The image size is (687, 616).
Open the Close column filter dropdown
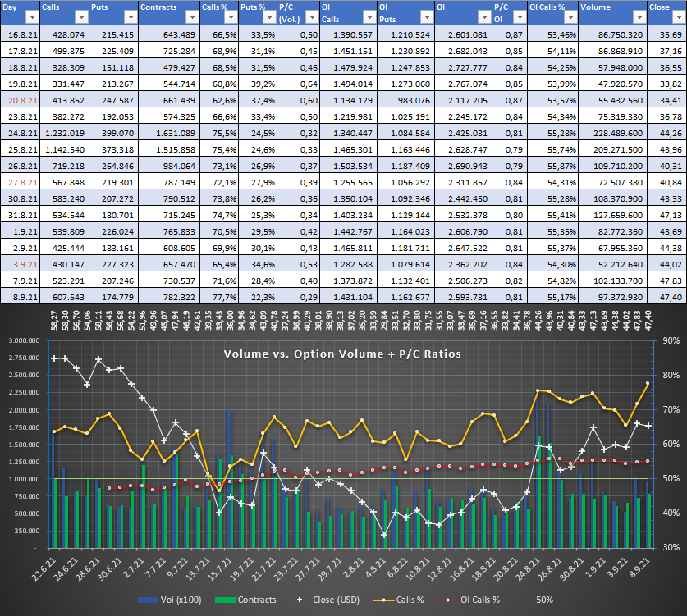tap(680, 17)
